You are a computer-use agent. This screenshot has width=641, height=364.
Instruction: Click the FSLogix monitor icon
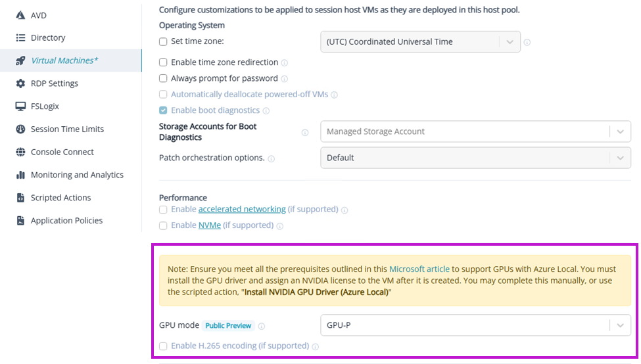(x=20, y=106)
